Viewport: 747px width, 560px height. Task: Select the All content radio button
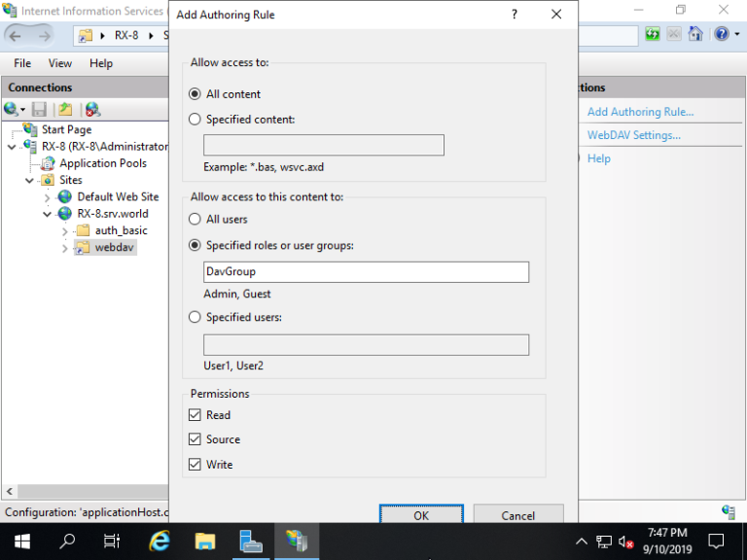click(196, 94)
